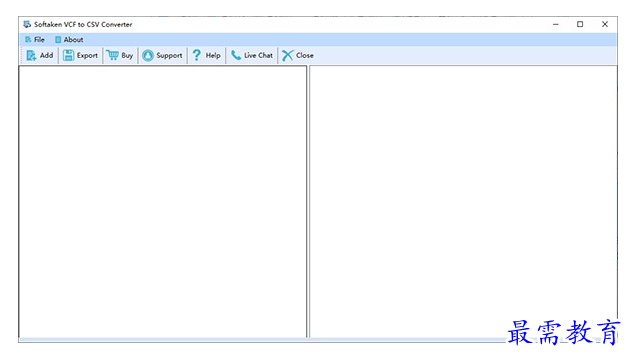Screen dimensions: 629x364
Task: Click the Help question mark icon
Action: tap(196, 55)
